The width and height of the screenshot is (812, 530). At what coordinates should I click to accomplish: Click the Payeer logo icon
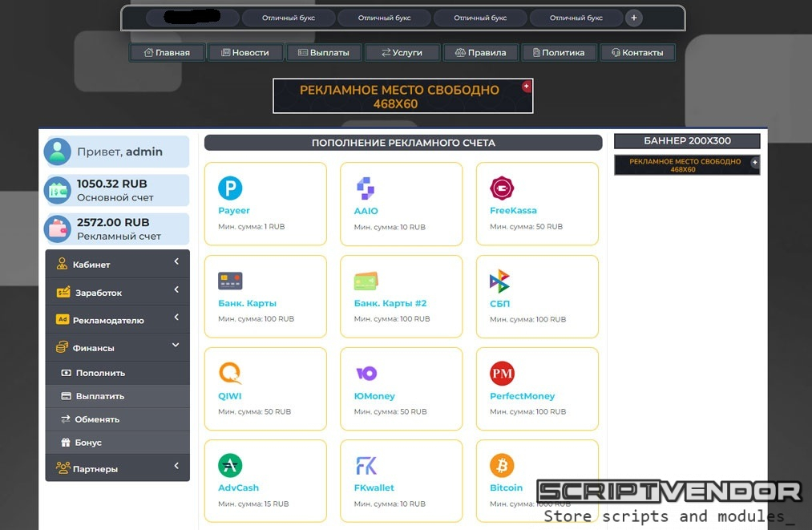(230, 188)
